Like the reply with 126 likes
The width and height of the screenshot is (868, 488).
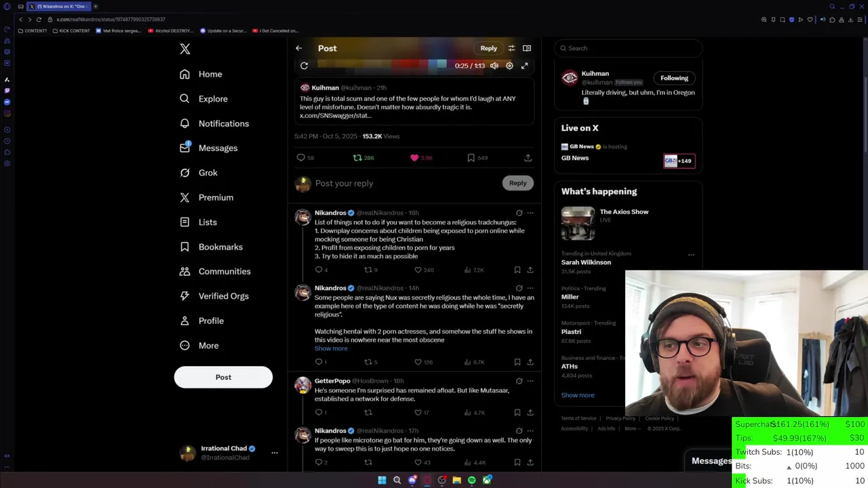click(x=418, y=362)
